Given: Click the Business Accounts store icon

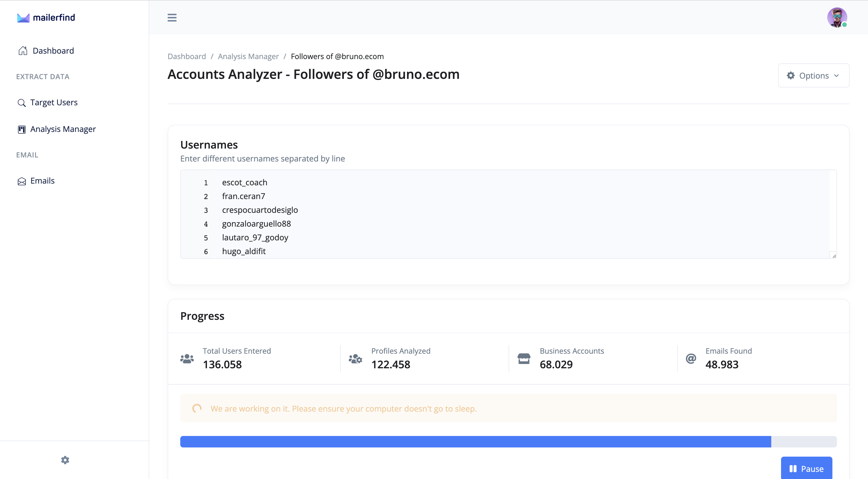Looking at the screenshot, I should (x=524, y=359).
